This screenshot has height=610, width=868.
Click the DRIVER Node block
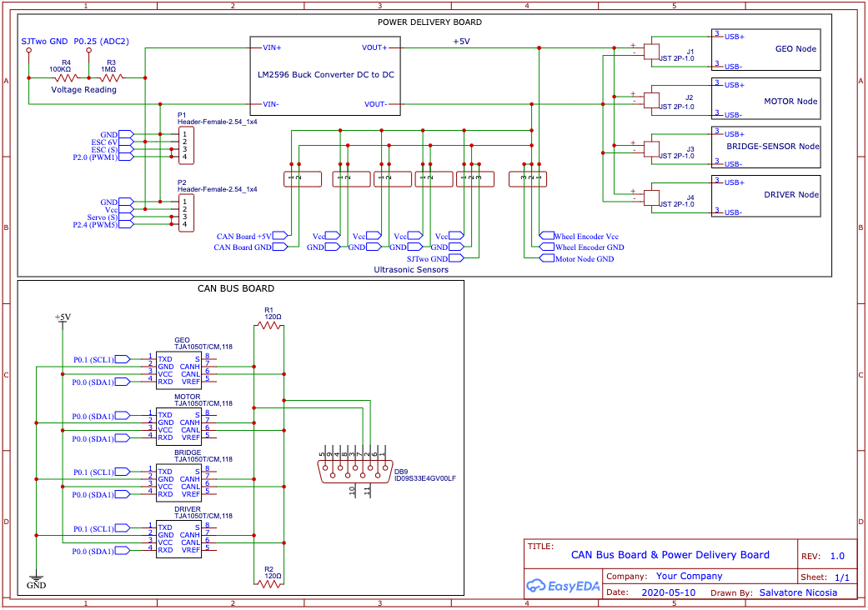pyautogui.click(x=765, y=197)
